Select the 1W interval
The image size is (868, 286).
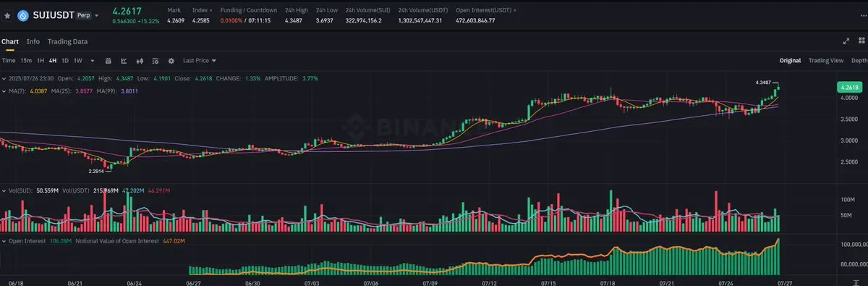click(78, 61)
